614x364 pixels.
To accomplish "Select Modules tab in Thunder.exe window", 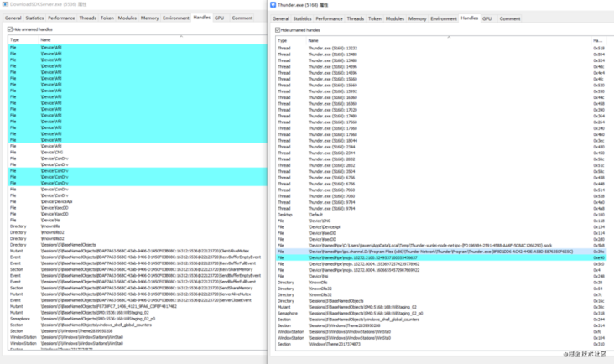I will pyautogui.click(x=395, y=18).
